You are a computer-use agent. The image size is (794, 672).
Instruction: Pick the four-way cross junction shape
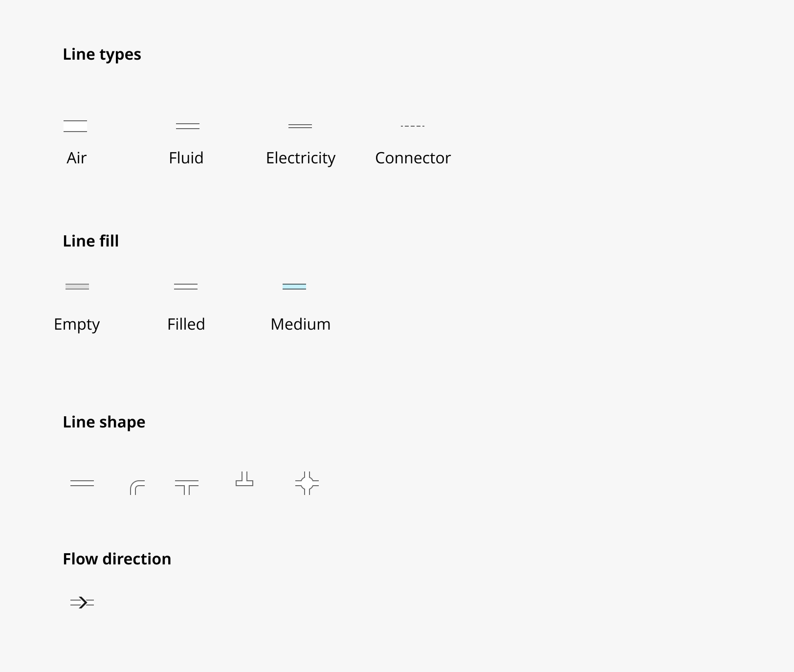(x=307, y=483)
